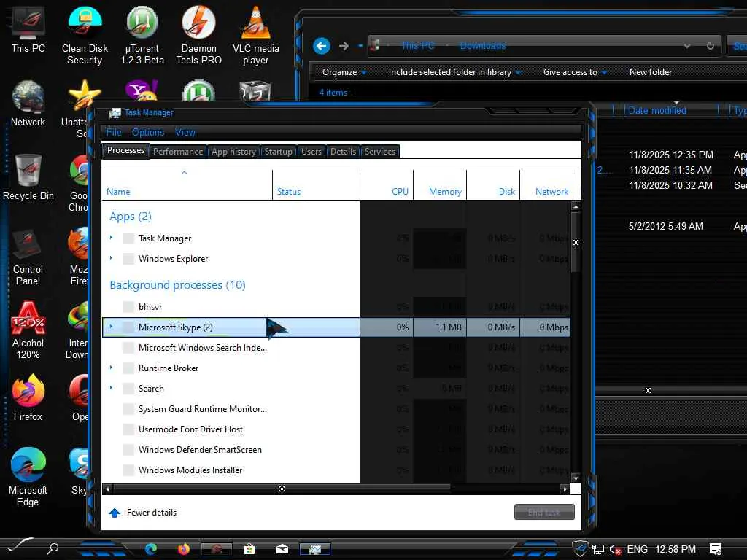Click horizontal scrollbar right arrow

[x=565, y=489]
